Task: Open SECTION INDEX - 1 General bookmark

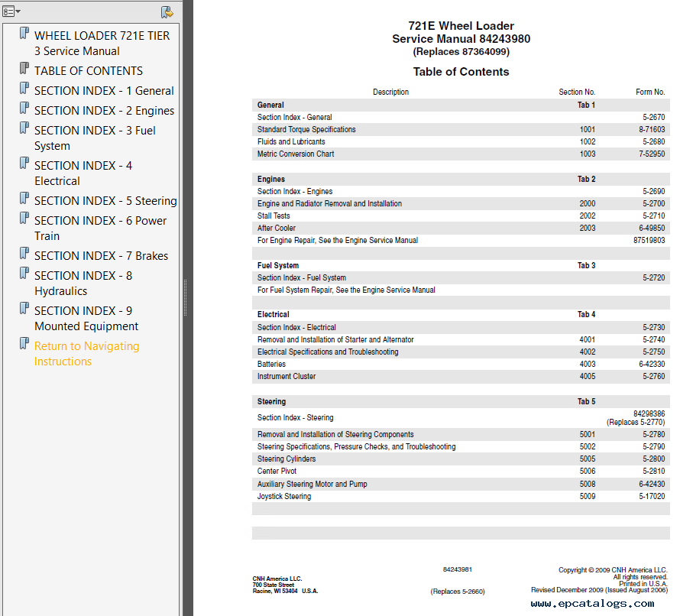Action: 104,91
